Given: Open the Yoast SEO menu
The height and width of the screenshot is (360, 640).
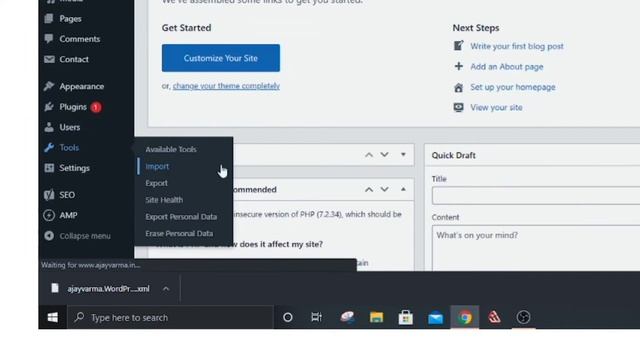Looking at the screenshot, I should point(67,195).
